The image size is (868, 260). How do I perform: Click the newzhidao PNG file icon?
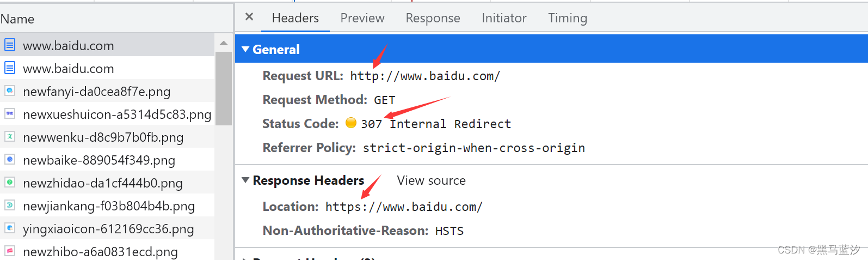pyautogui.click(x=10, y=183)
